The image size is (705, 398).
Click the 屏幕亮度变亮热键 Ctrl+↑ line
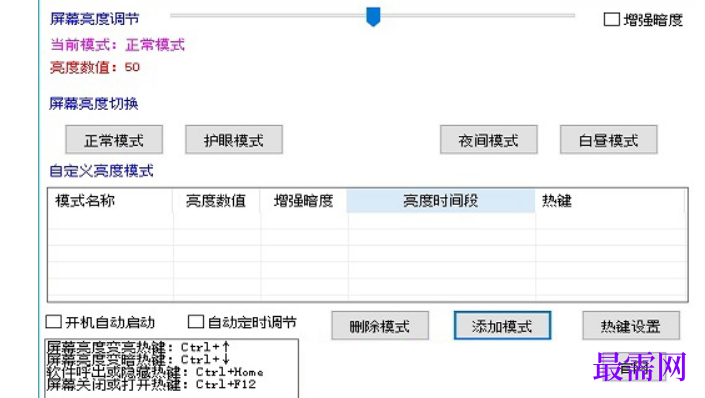point(138,347)
